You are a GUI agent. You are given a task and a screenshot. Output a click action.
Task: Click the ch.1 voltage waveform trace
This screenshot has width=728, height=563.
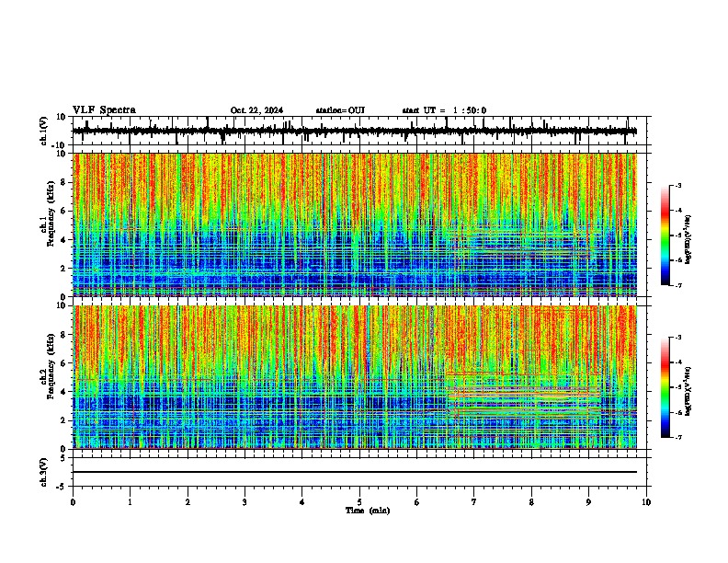tap(355, 132)
